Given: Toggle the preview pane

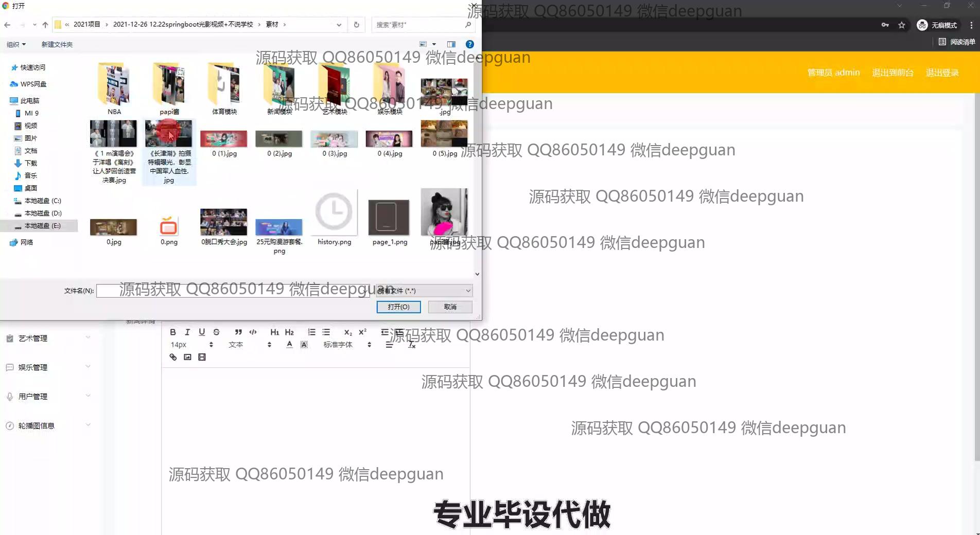Looking at the screenshot, I should pyautogui.click(x=451, y=44).
